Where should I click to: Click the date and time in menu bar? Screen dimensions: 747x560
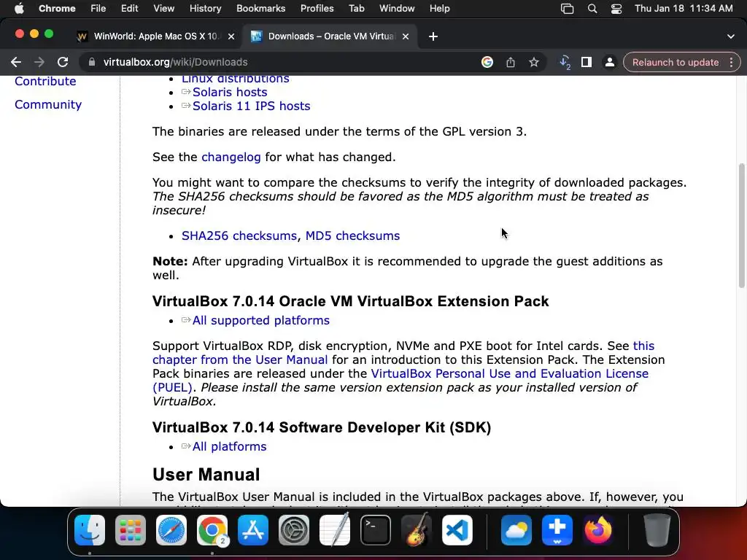pyautogui.click(x=684, y=9)
